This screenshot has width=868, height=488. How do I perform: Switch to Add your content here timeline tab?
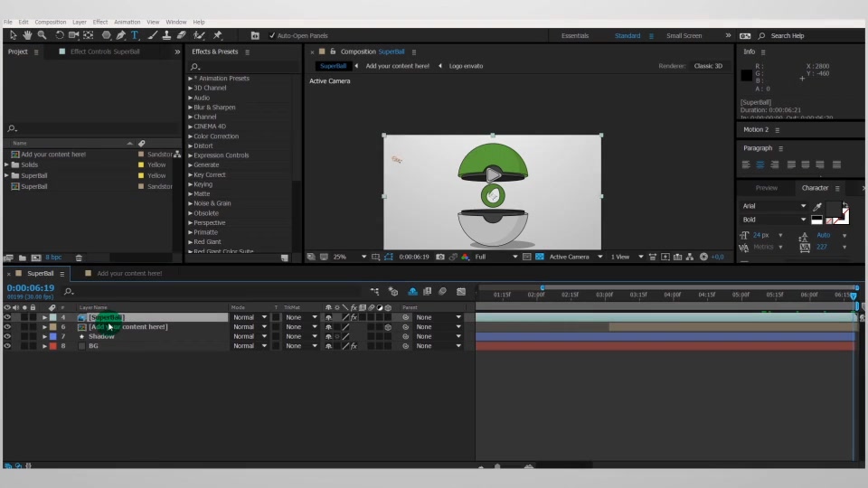129,273
